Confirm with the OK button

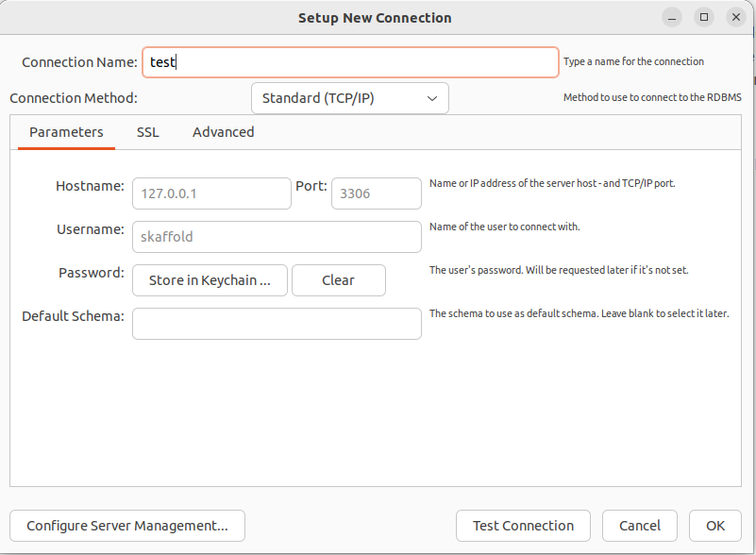715,526
